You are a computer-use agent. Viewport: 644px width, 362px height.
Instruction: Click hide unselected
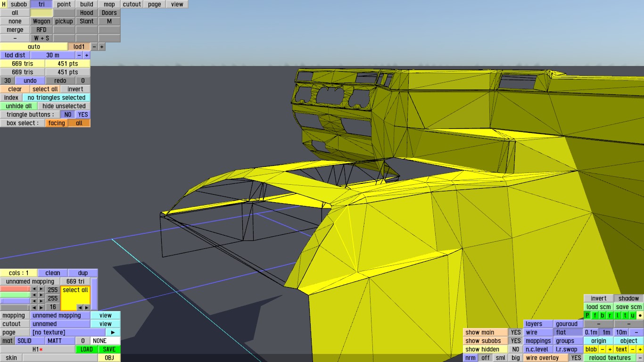(x=64, y=106)
